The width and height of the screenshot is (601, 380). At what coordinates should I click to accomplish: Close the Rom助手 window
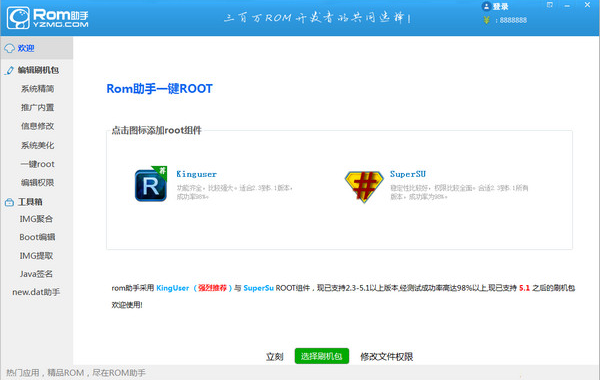click(x=587, y=5)
